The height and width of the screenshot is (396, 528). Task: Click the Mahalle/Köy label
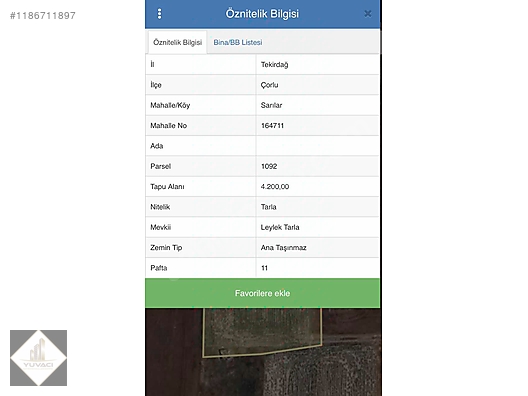coord(170,105)
